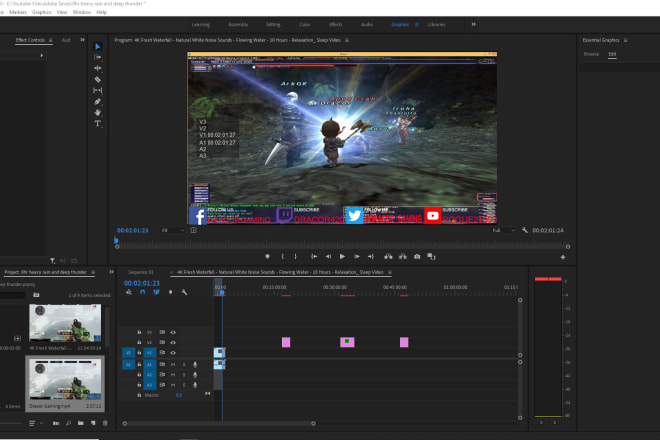Screen dimensions: 660x440
Task: Open the Fit zoom level dropdown
Action: tap(173, 230)
